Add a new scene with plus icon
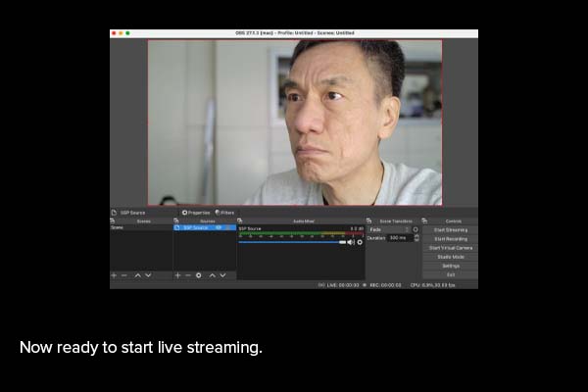The image size is (588, 392). pyautogui.click(x=114, y=275)
